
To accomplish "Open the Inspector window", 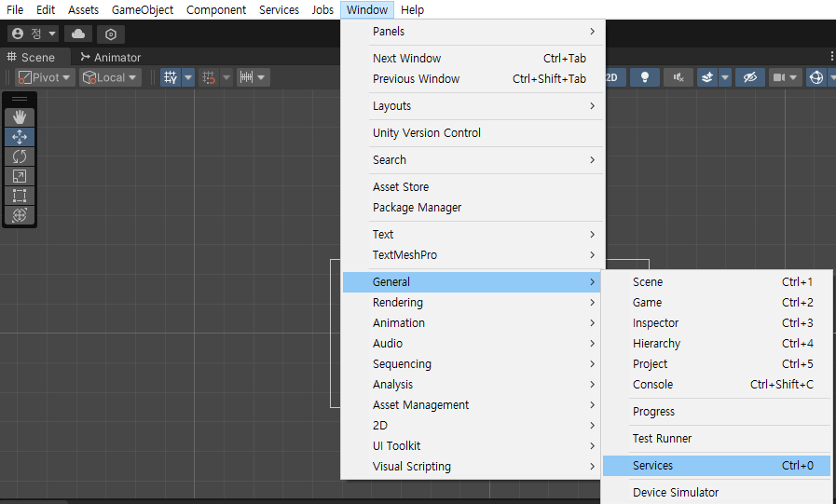I will tap(717, 323).
